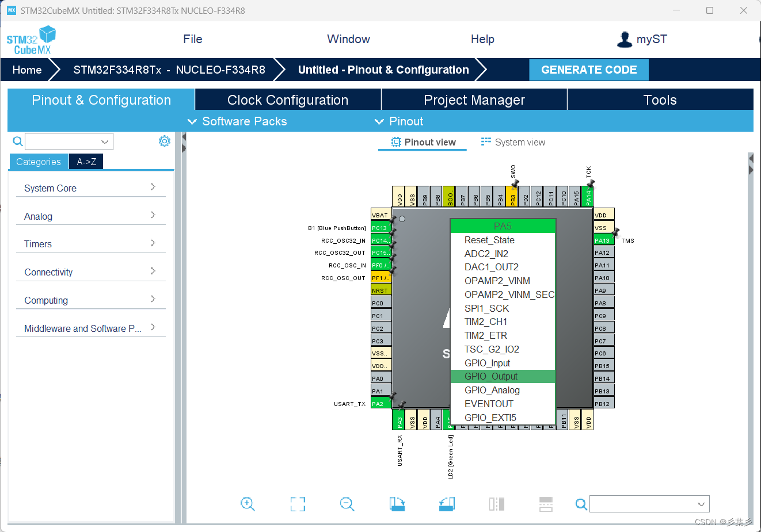This screenshot has height=532, width=761.
Task: Click the myST user account icon
Action: pos(625,39)
